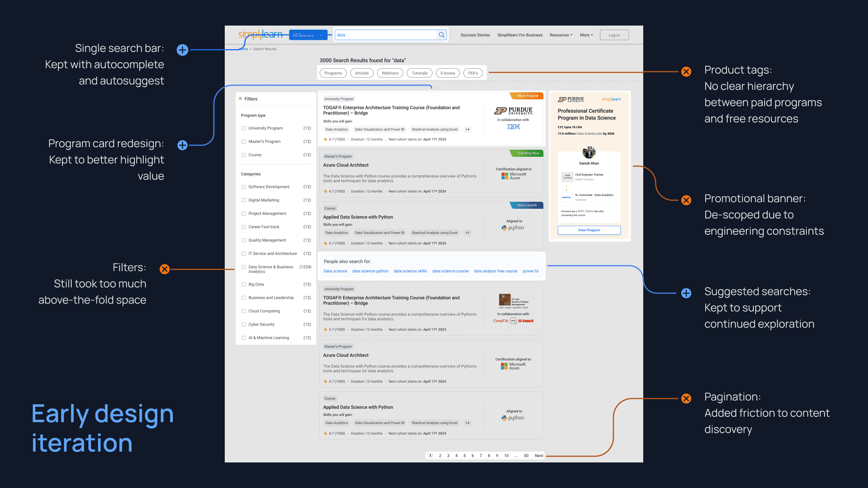This screenshot has width=868, height=488.
Task: Click the orange X marker beside Product tags
Action: click(x=686, y=72)
